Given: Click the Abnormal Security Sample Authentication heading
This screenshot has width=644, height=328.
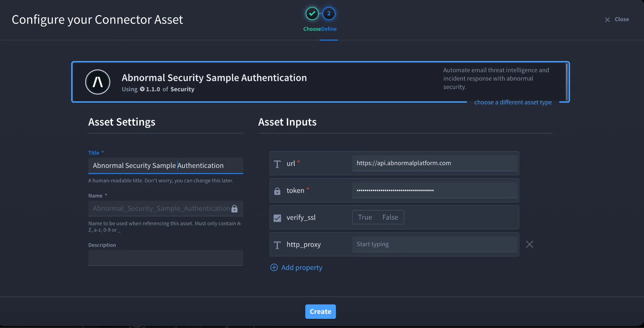Looking at the screenshot, I should pos(214,77).
